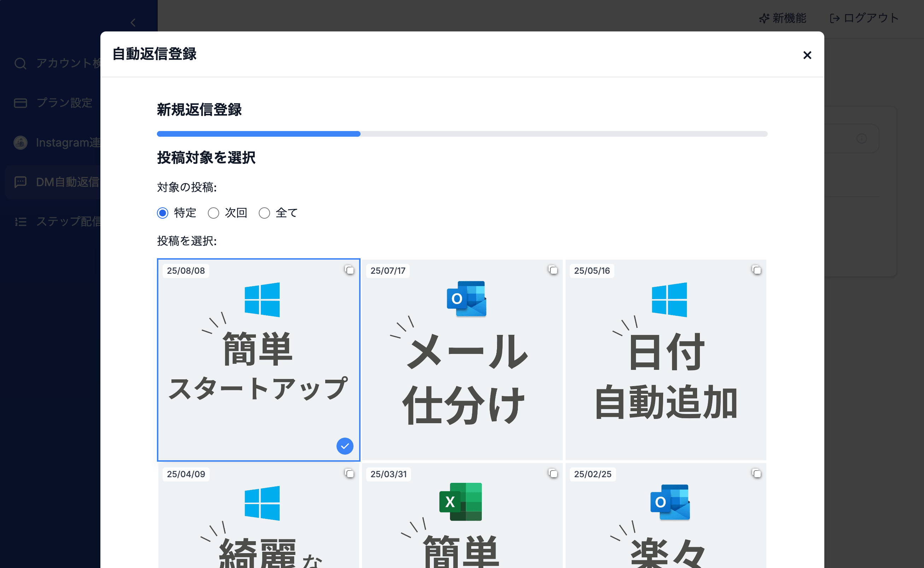Click the DM chat bubble icon
This screenshot has height=568, width=924.
20,182
